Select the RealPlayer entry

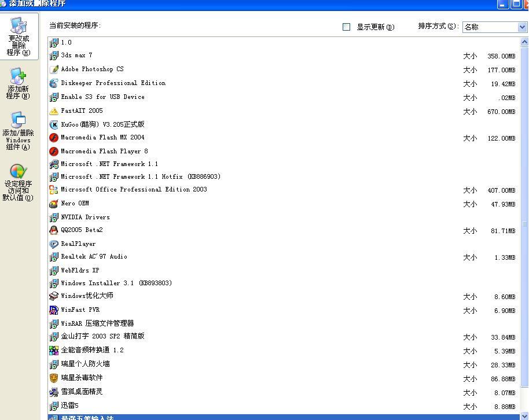284,244
